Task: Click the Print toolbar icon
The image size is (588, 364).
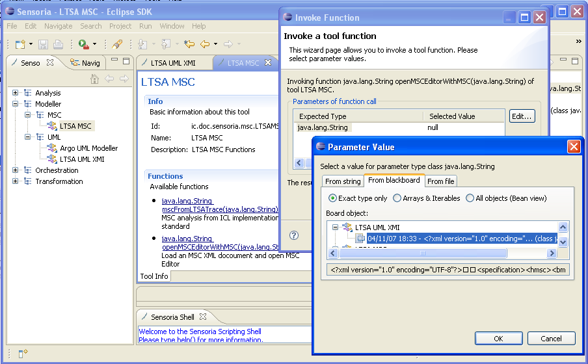Action: coord(58,44)
